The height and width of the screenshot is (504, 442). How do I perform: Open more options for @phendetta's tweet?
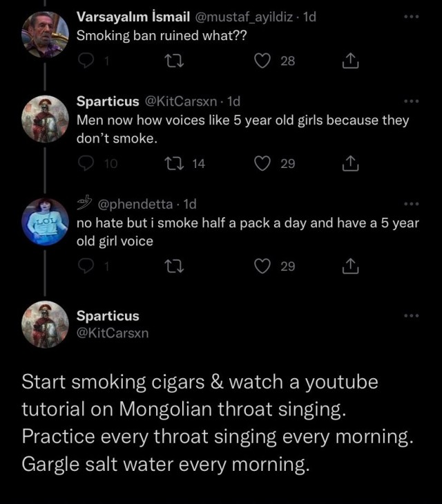click(412, 204)
